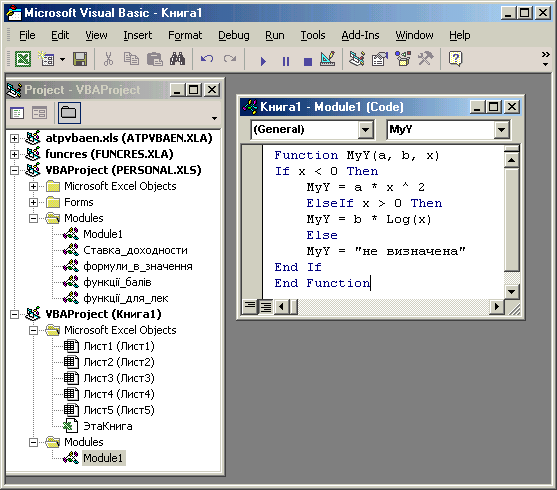Open the Add-Ins menu

(x=360, y=35)
